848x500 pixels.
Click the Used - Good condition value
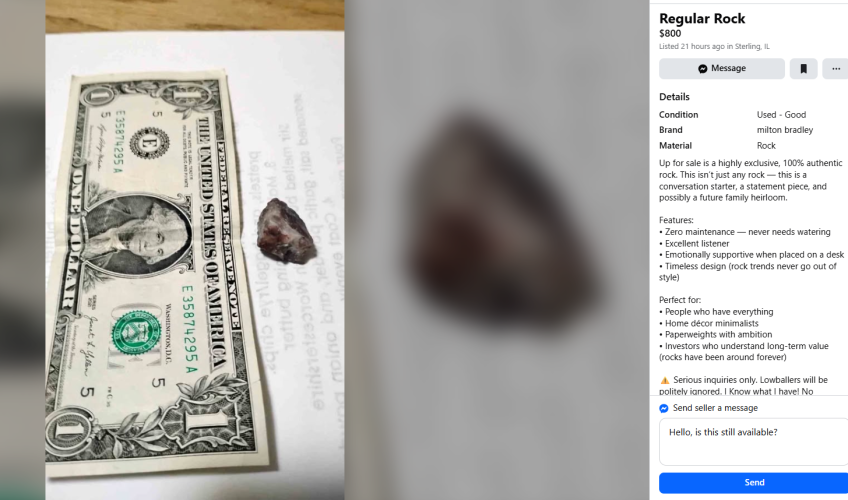pyautogui.click(x=781, y=115)
